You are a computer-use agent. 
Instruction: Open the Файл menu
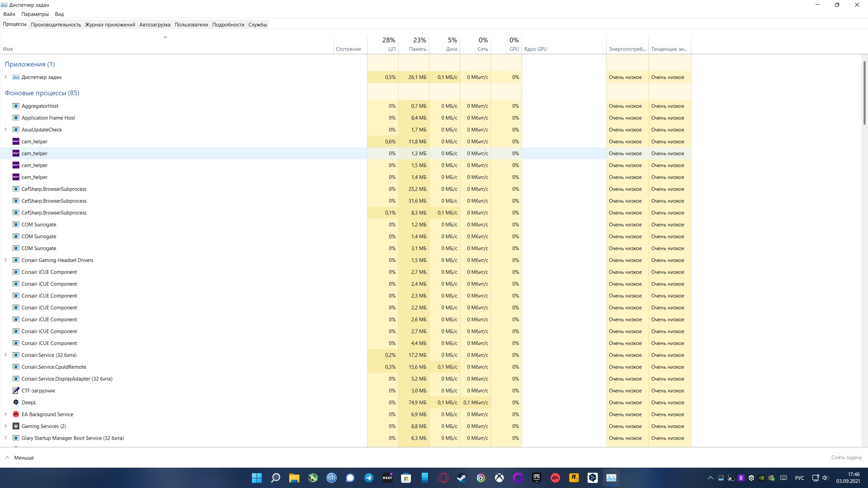(x=9, y=14)
